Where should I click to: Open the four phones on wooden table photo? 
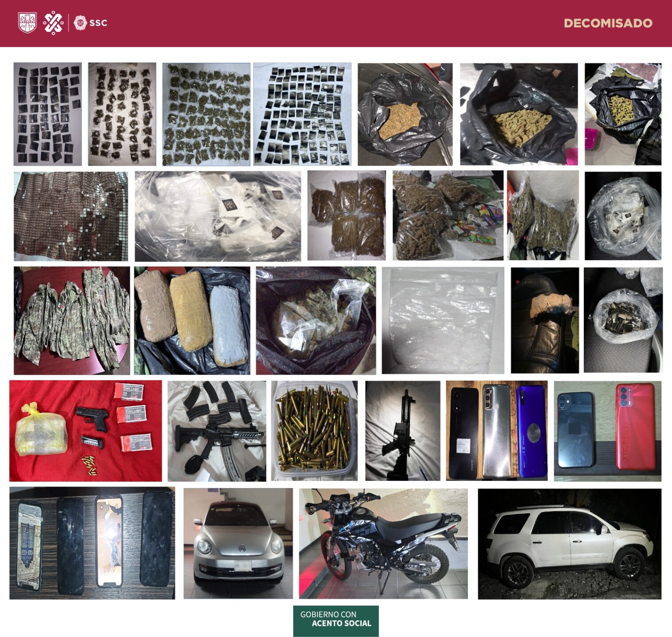tap(92, 543)
